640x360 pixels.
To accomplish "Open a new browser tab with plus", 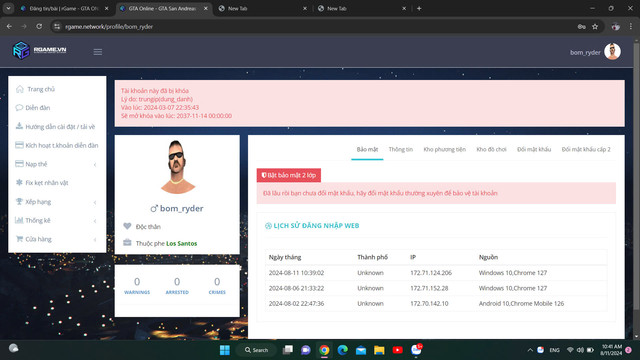I will (x=419, y=8).
